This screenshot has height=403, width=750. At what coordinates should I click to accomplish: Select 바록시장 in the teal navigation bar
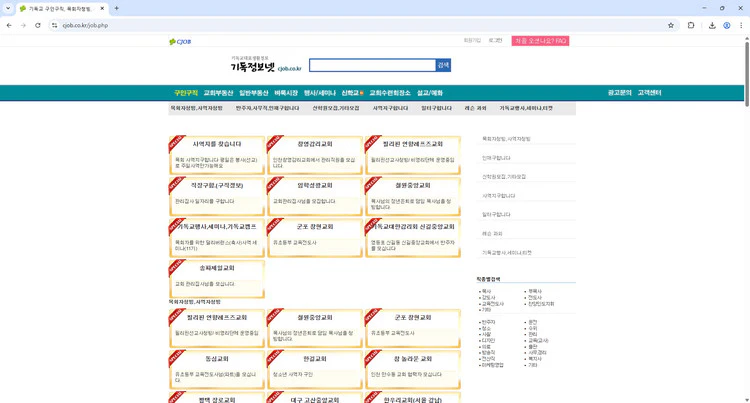(286, 93)
